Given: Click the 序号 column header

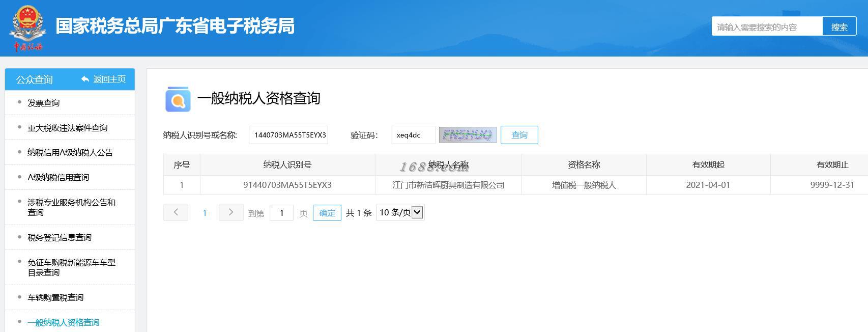Looking at the screenshot, I should pos(182,164).
